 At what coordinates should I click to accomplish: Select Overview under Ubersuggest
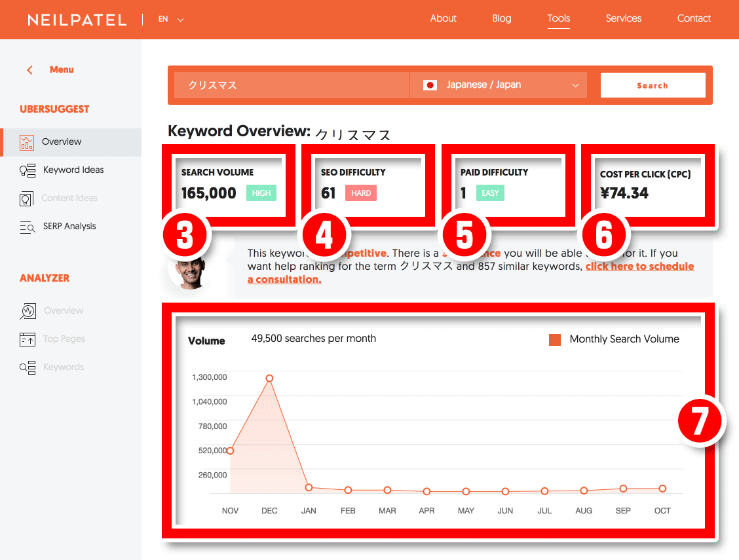click(62, 141)
